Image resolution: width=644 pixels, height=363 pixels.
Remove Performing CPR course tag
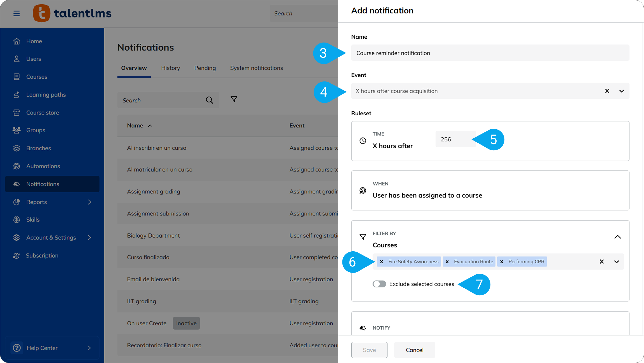pyautogui.click(x=502, y=262)
